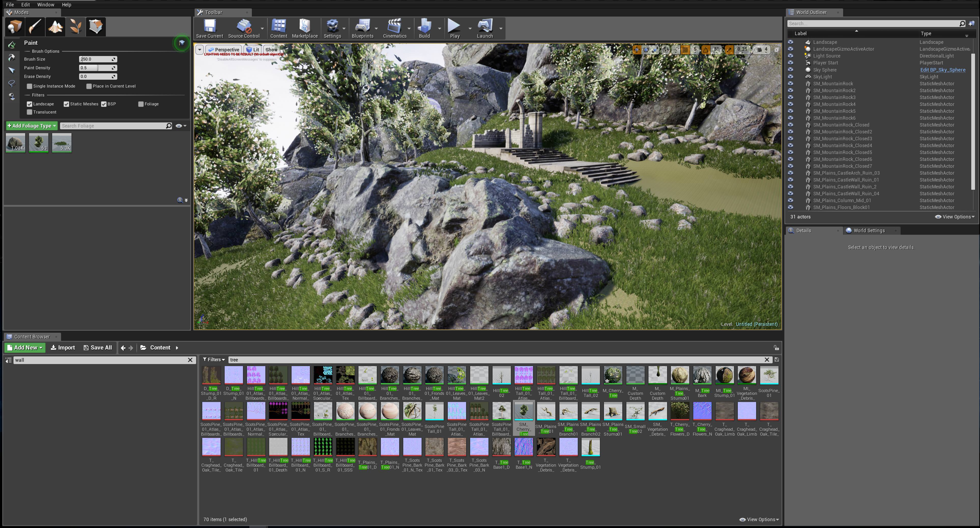Viewport: 980px width, 528px height.
Task: Open rotation snap 5° dropdown
Action: [x=716, y=49]
